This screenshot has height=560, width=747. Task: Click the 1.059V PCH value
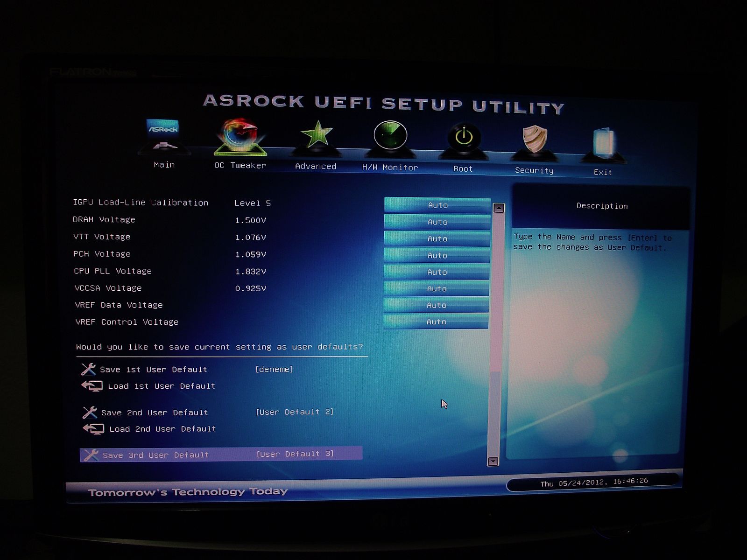click(x=251, y=254)
